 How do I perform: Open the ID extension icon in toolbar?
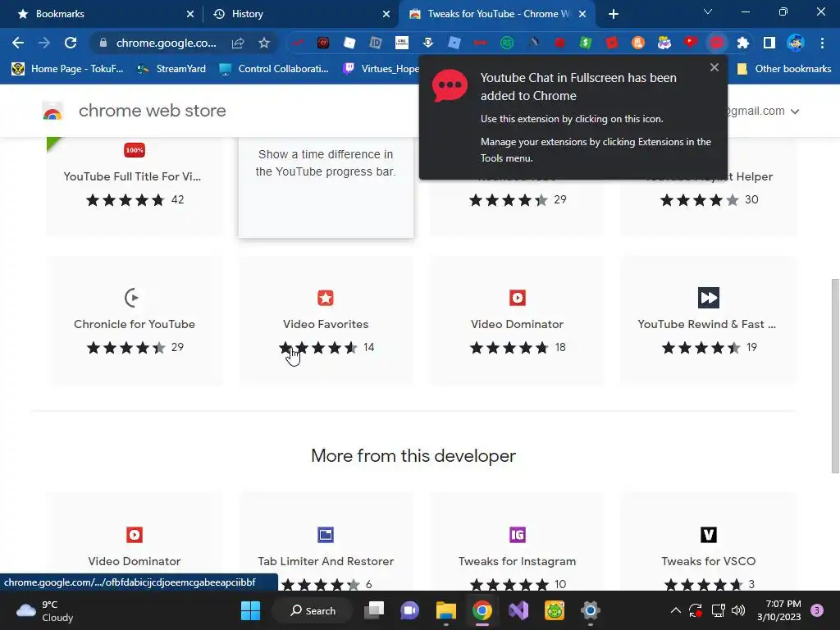point(376,43)
